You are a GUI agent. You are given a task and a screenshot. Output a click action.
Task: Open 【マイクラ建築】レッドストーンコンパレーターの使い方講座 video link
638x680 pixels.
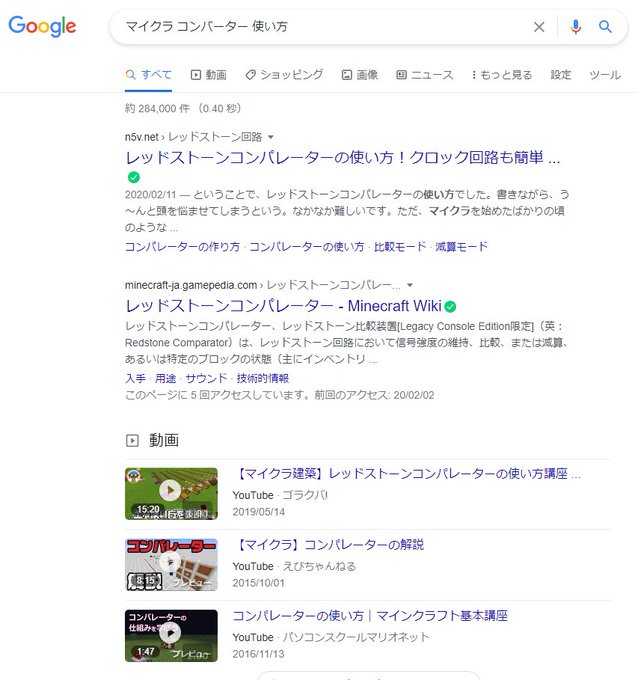407,474
